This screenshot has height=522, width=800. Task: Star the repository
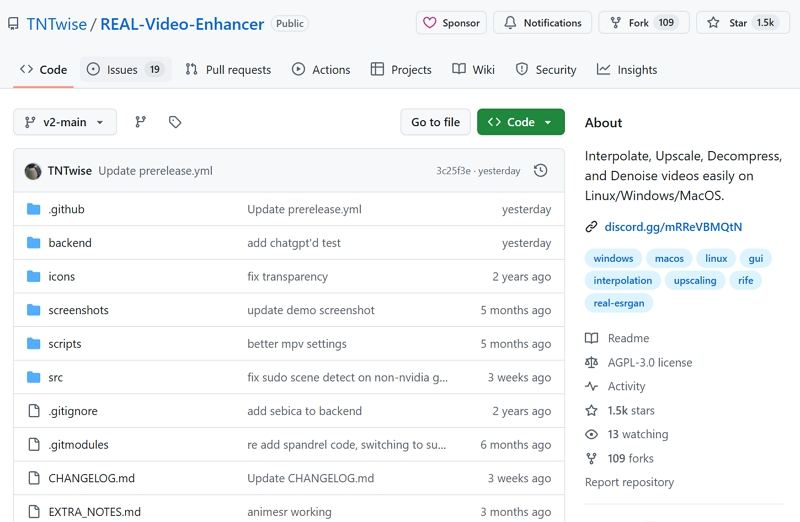(743, 23)
